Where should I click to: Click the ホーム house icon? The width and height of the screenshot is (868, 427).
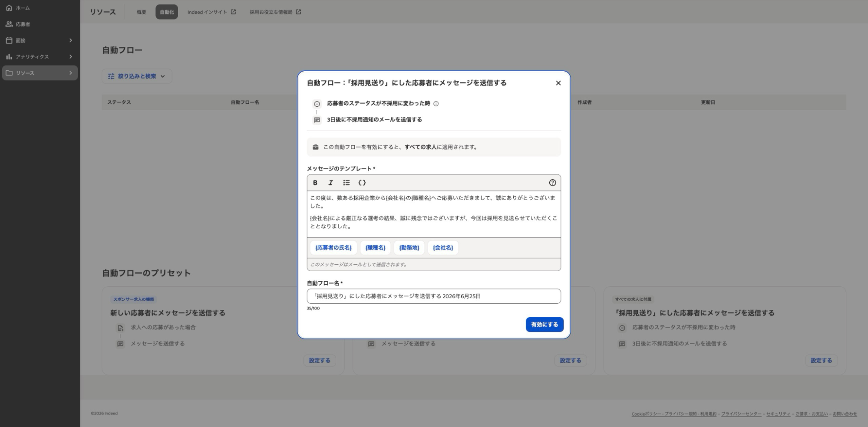pyautogui.click(x=9, y=8)
